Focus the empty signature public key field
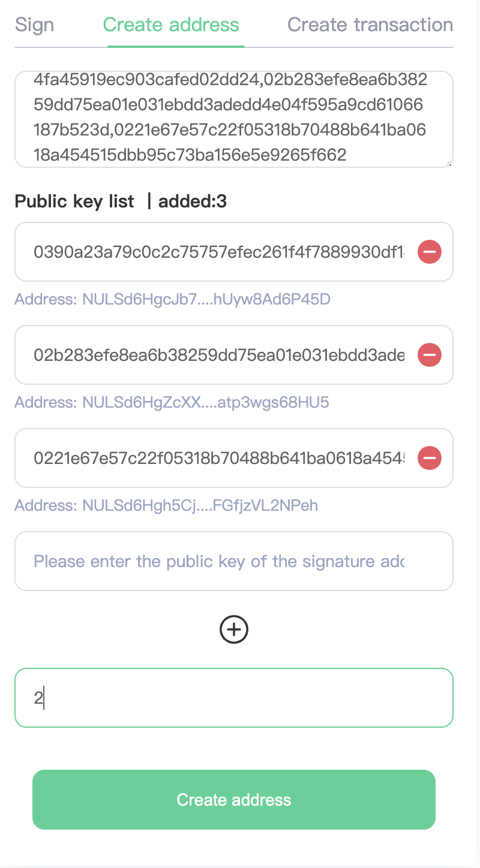This screenshot has height=868, width=480. pos(234,561)
